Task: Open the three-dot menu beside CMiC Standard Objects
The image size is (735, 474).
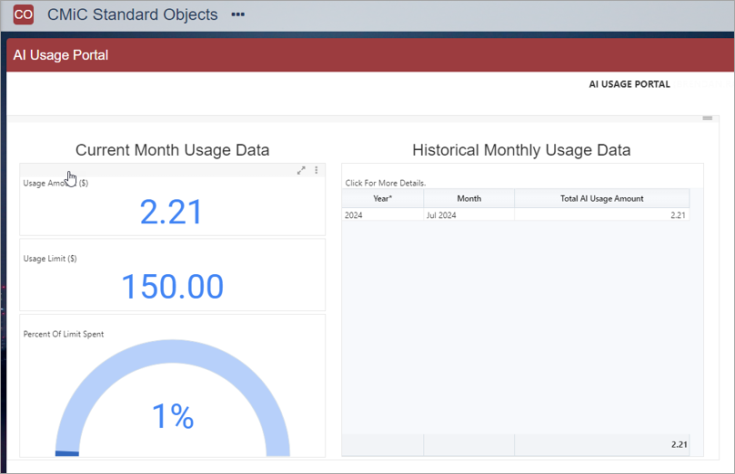Action: point(238,15)
